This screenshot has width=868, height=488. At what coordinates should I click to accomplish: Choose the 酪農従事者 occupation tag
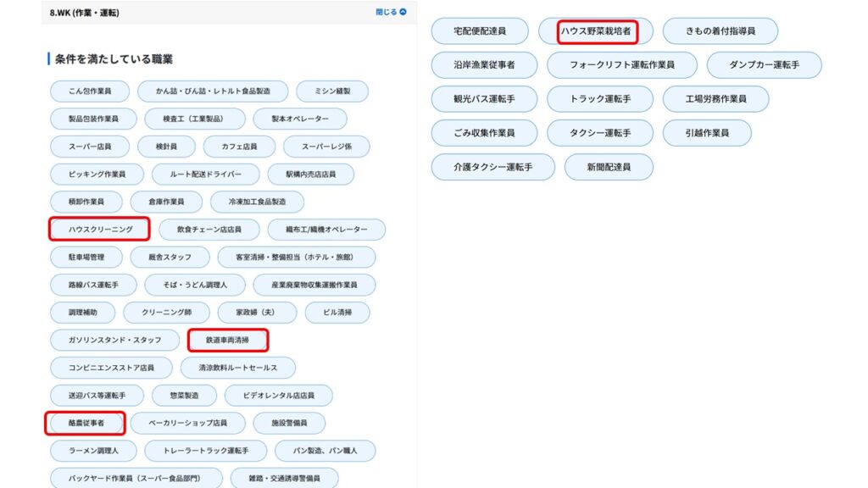point(86,423)
